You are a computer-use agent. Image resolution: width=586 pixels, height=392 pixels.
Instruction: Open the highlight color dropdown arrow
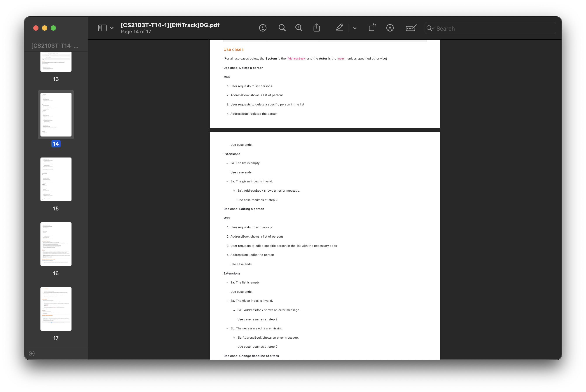(355, 28)
